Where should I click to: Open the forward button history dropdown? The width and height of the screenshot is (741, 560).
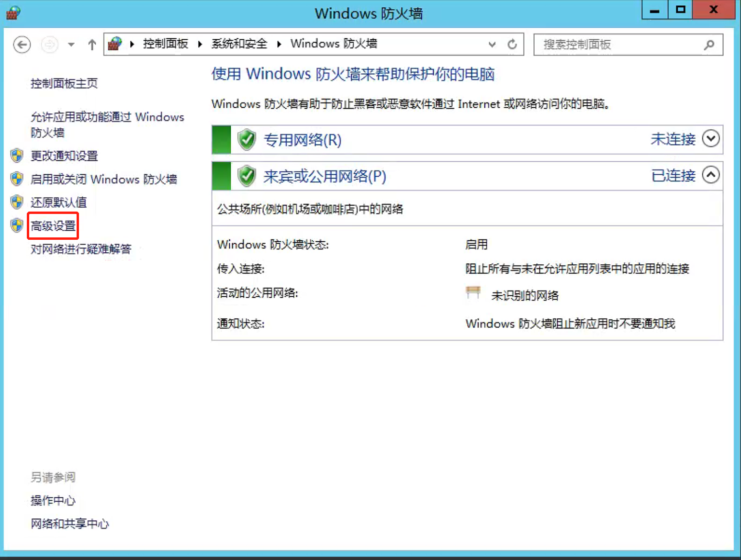[x=71, y=44]
